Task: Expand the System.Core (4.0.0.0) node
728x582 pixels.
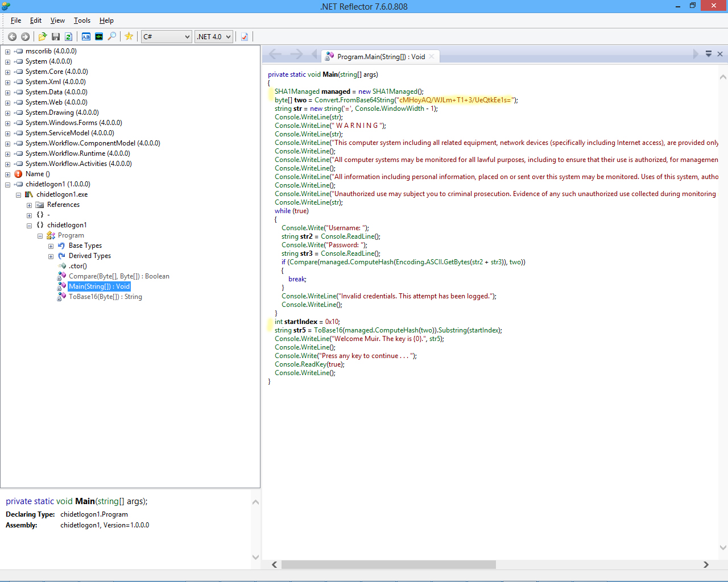Action: coord(7,72)
